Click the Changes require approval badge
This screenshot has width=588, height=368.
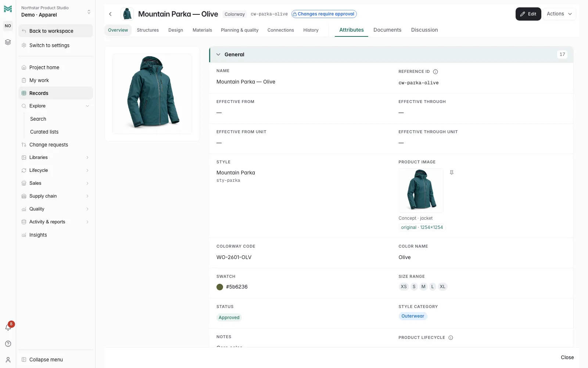[324, 14]
